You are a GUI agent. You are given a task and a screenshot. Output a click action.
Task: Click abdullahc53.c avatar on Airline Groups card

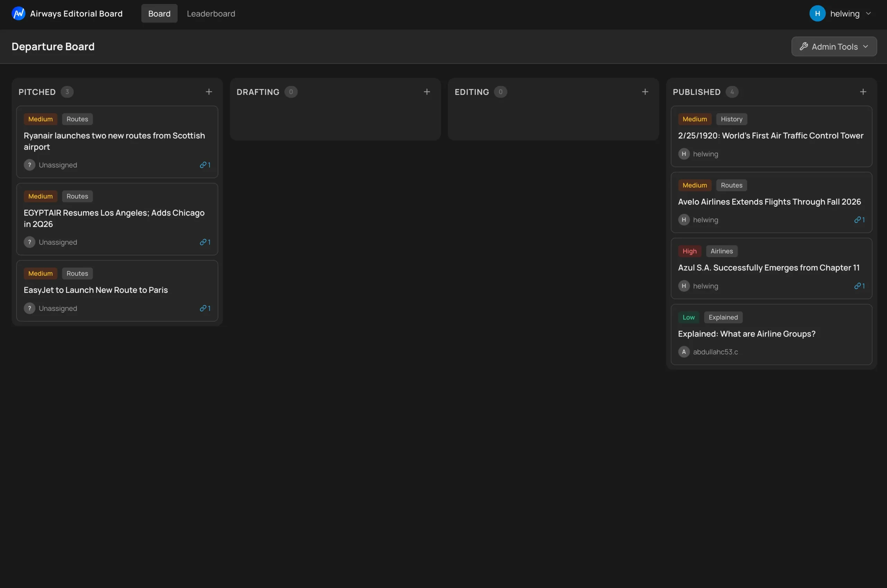click(x=684, y=352)
